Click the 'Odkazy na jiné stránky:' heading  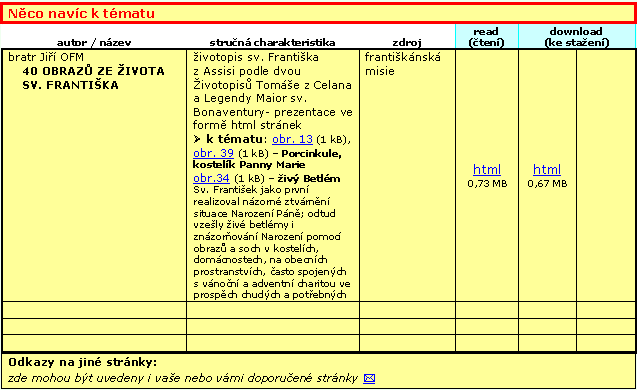tap(82, 362)
